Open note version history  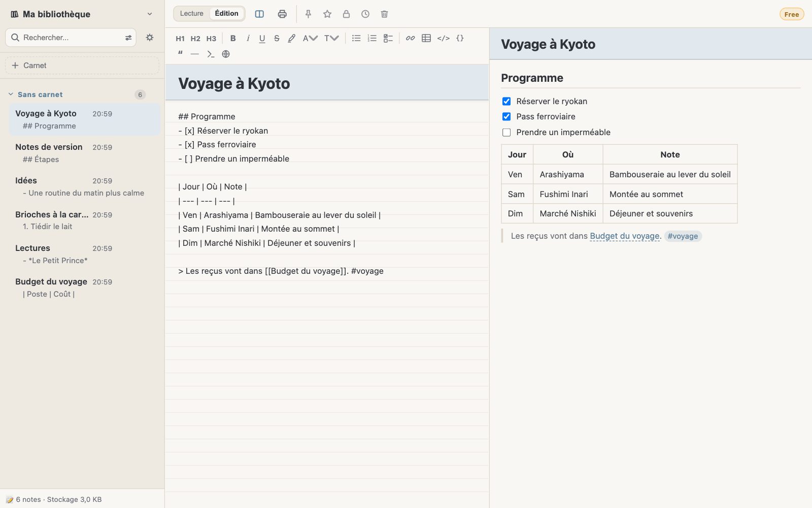tap(365, 14)
